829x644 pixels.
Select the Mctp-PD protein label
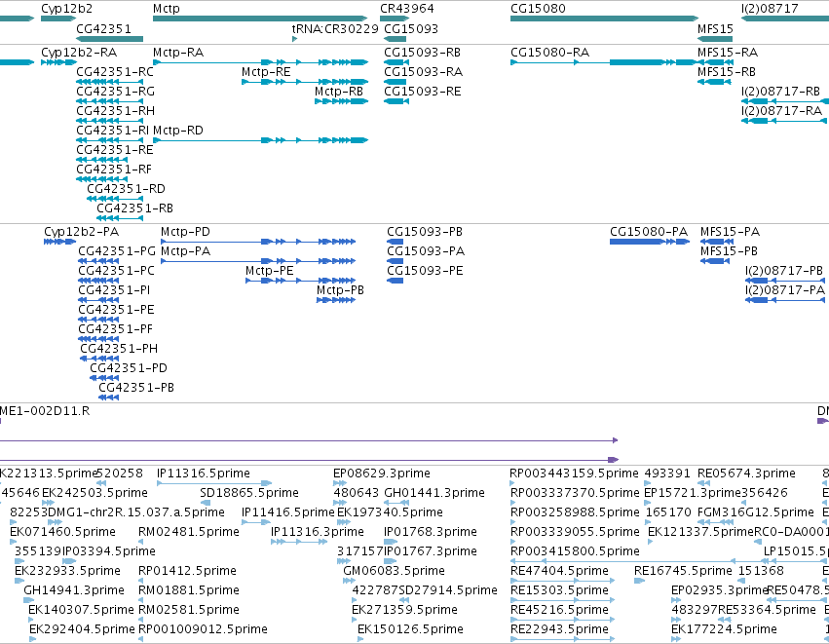(x=185, y=232)
